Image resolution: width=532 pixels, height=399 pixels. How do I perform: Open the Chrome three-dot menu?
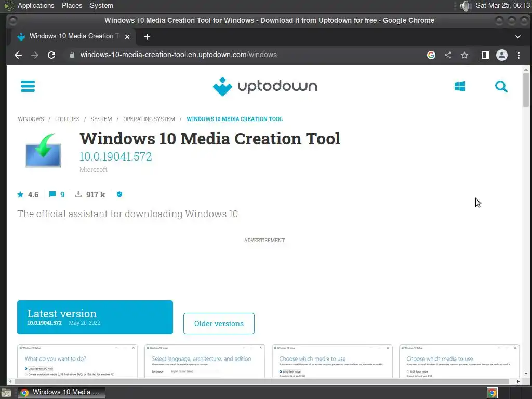point(518,55)
